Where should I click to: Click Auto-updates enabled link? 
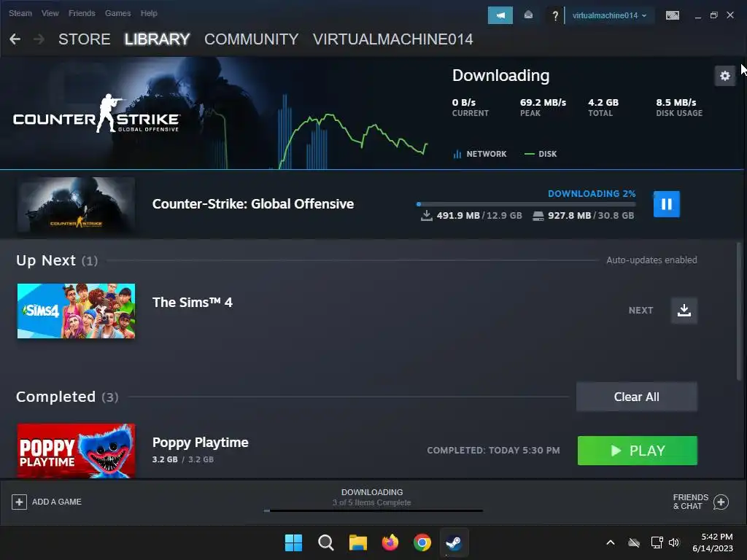click(x=651, y=260)
